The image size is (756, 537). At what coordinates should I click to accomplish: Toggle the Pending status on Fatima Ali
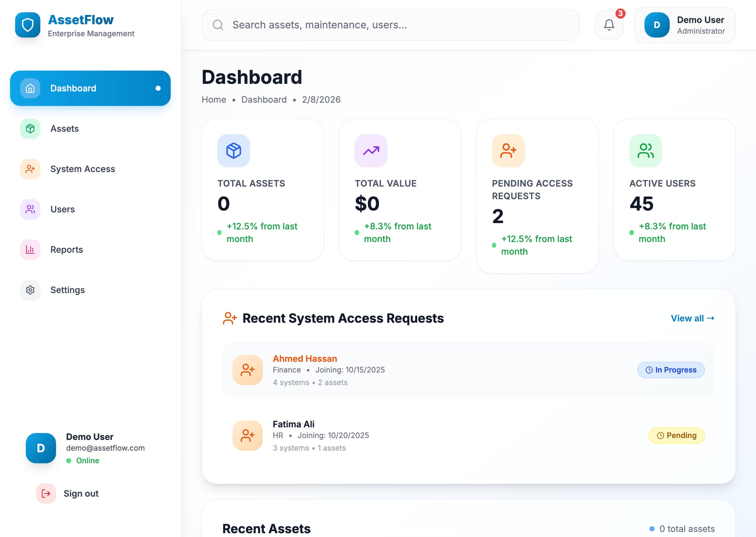676,435
